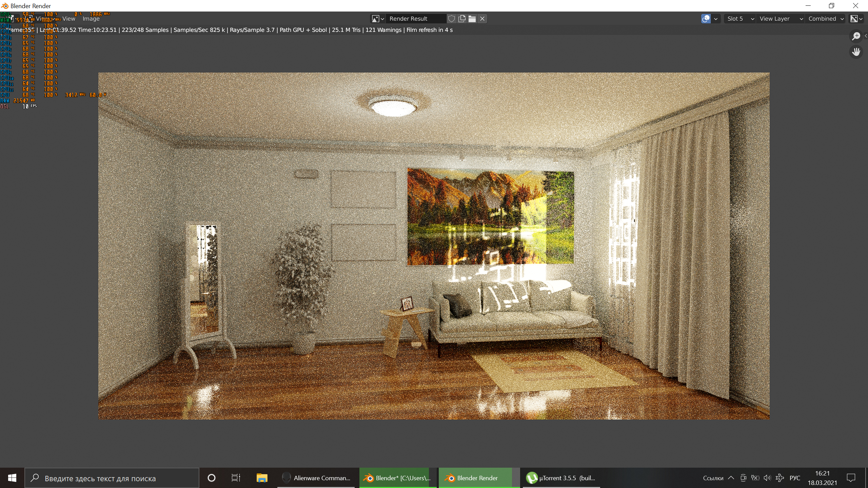Open the display channels selector

[x=856, y=19]
